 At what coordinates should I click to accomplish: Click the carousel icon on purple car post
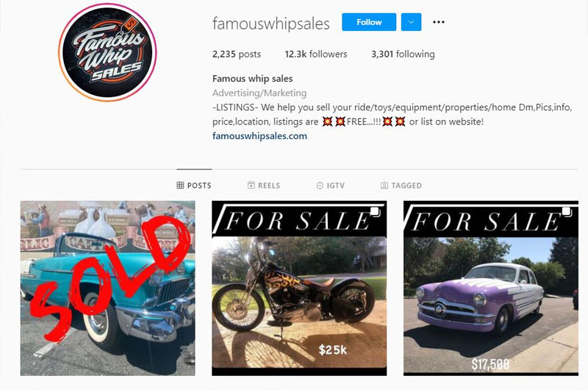(x=567, y=212)
